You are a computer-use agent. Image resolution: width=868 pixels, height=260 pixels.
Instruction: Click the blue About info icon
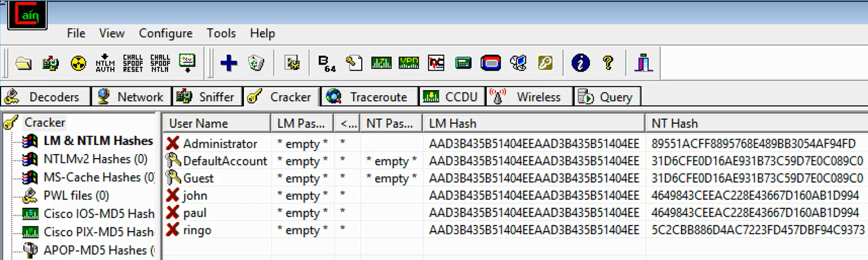click(580, 63)
